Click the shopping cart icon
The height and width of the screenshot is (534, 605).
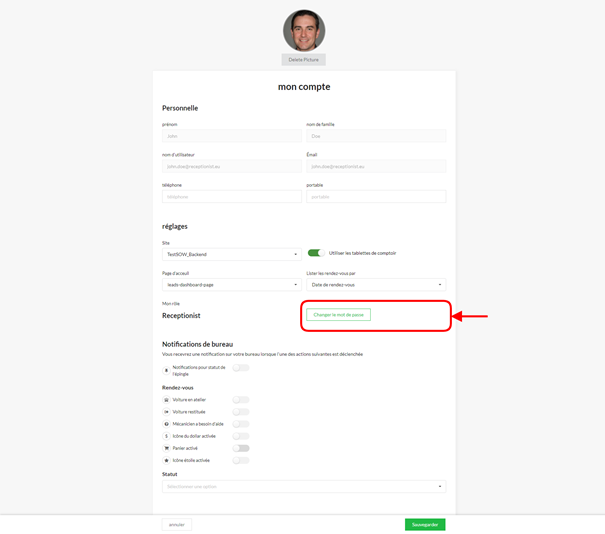click(167, 448)
